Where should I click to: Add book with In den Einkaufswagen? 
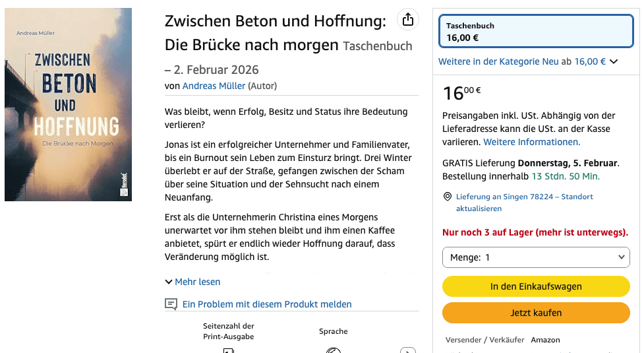[x=536, y=287]
